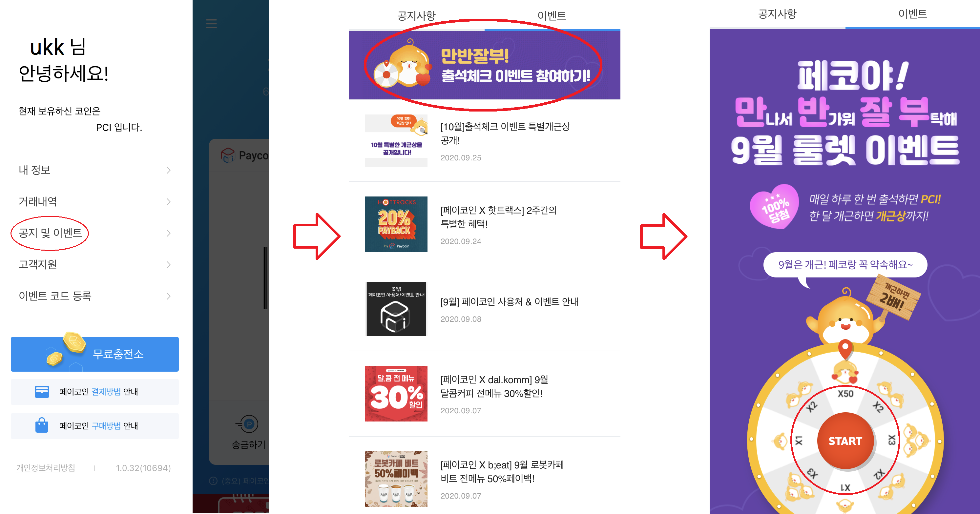
Task: Open the HOTTRACKS 20% PAYBACK thumbnail
Action: pos(396,224)
